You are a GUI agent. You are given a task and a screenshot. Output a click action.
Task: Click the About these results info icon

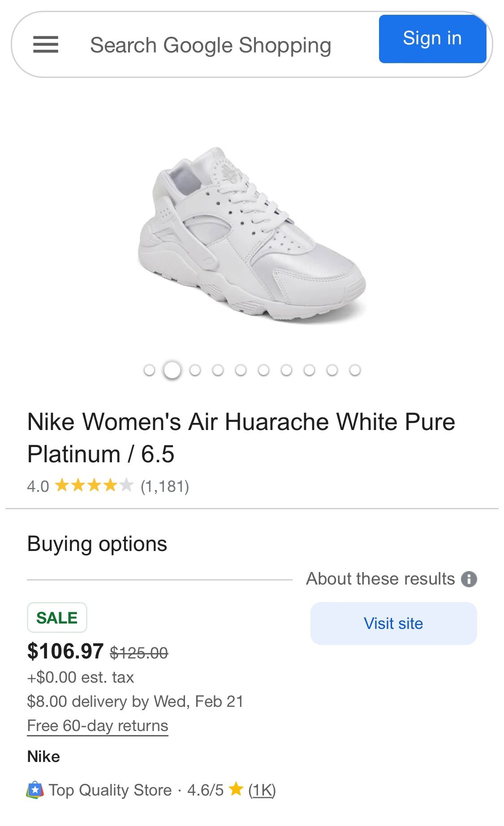click(469, 579)
